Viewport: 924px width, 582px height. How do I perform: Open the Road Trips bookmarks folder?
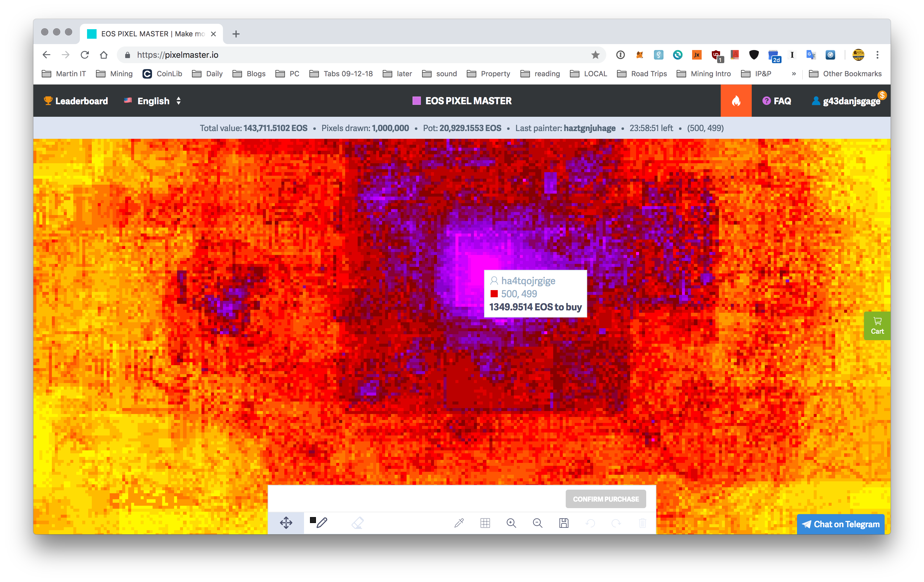click(642, 74)
